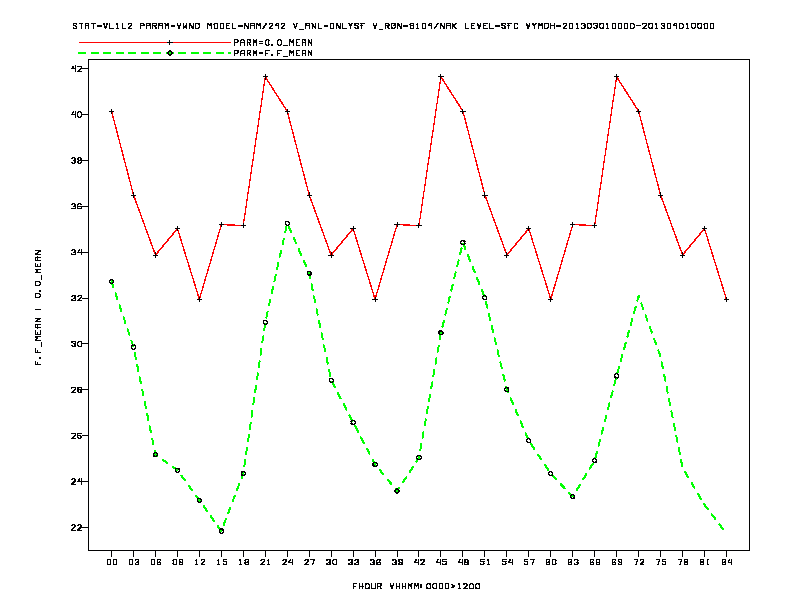Click x-axis tick label 75
This screenshot has width=792, height=612.
pyautogui.click(x=661, y=562)
